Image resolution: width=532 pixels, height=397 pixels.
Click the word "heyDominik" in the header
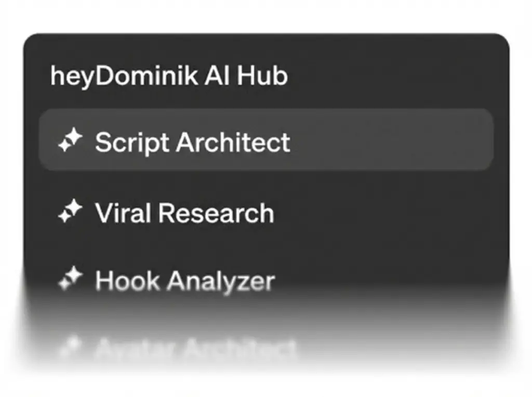pos(124,76)
